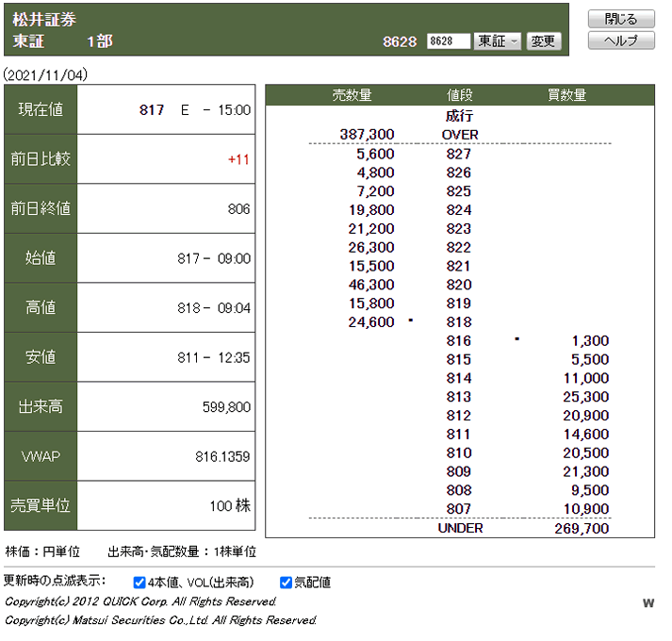
Task: Toggle the 4本値、VOL(出来高) checkbox
Action: [x=139, y=583]
